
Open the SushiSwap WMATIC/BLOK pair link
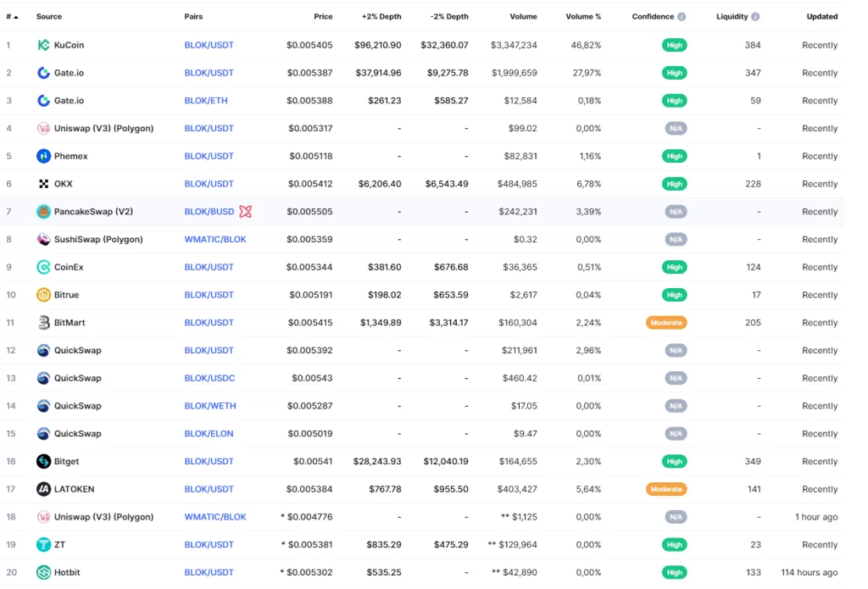215,239
